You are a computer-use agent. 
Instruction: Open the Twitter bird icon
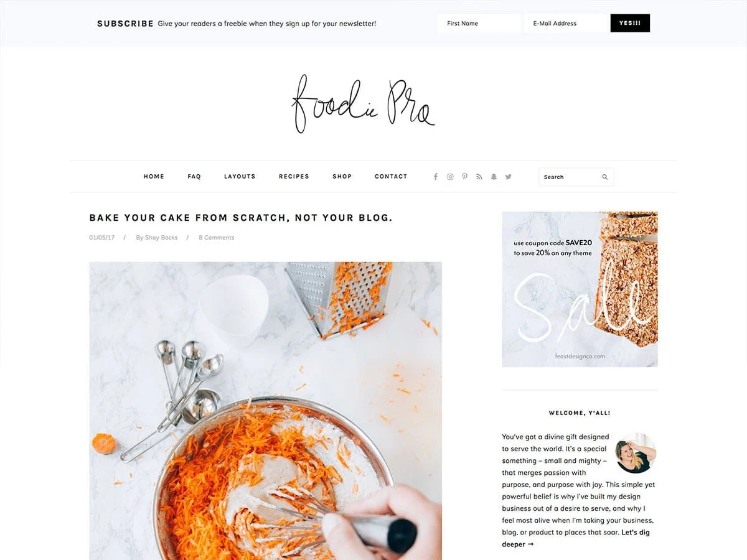click(x=508, y=177)
